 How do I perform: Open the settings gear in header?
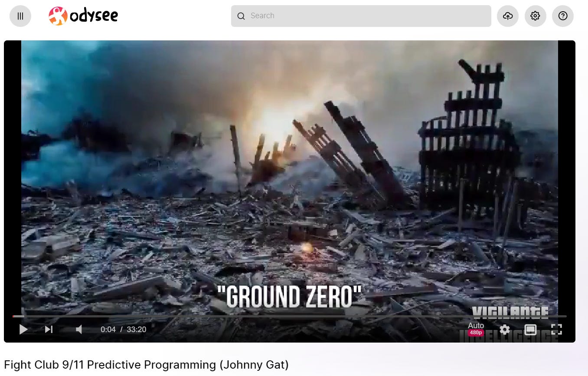pyautogui.click(x=535, y=16)
